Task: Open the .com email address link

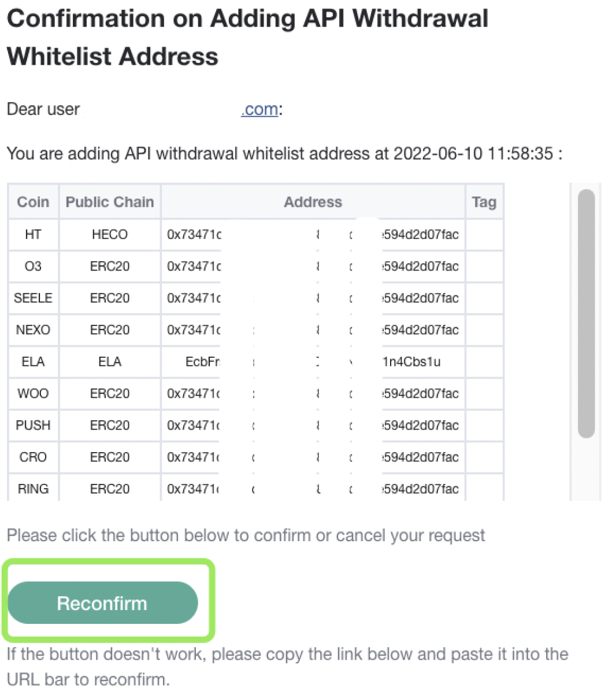Action: tap(259, 109)
